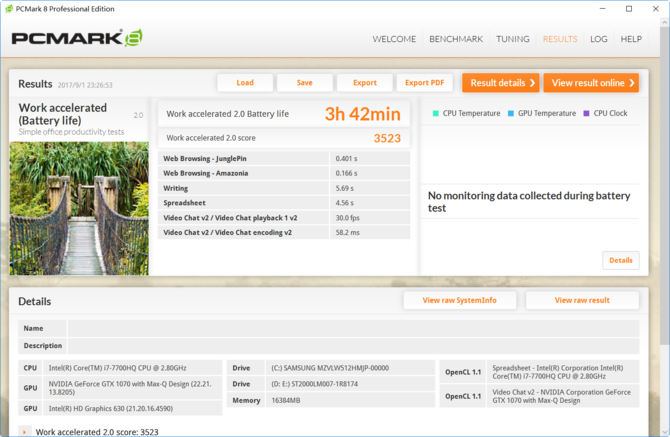This screenshot has height=437, width=670.
Task: Click the jungle bridge benchmark thumbnail
Action: pyautogui.click(x=79, y=208)
